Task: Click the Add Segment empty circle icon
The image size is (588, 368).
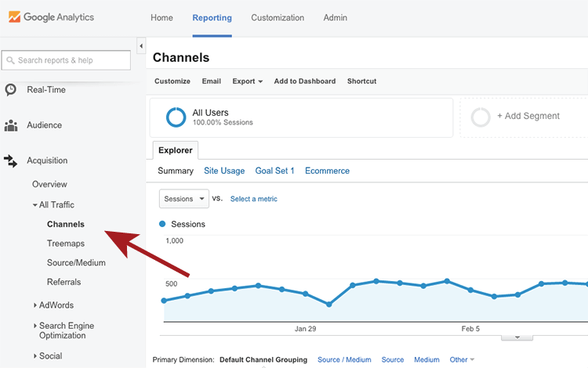Action: coord(481,117)
